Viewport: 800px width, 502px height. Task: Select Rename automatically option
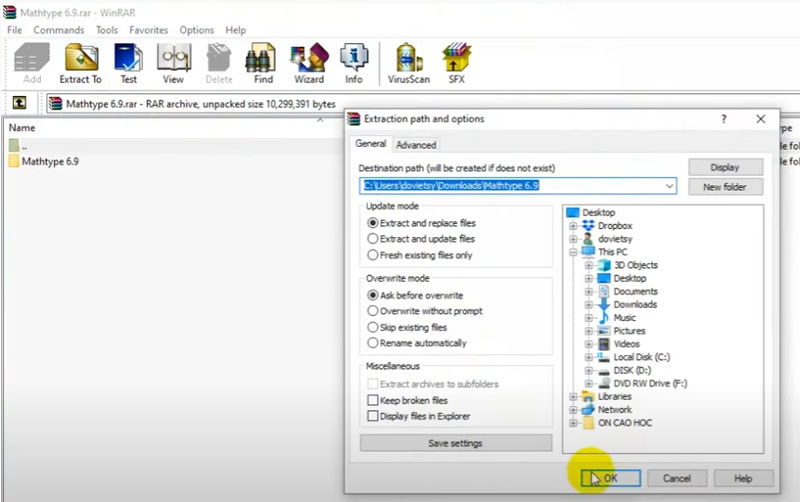pyautogui.click(x=373, y=343)
